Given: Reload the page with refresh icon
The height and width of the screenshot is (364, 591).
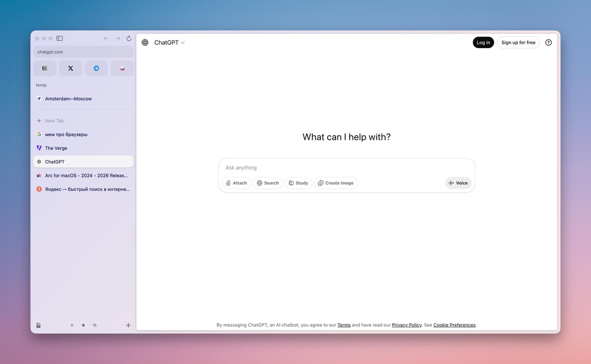Looking at the screenshot, I should [x=129, y=38].
